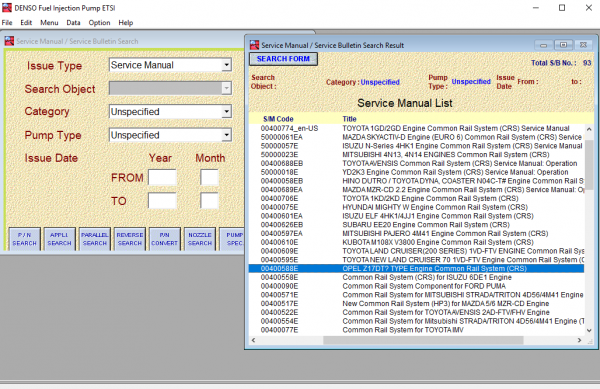Click the TO Month input field
This screenshot has width=600, height=389.
(209, 201)
